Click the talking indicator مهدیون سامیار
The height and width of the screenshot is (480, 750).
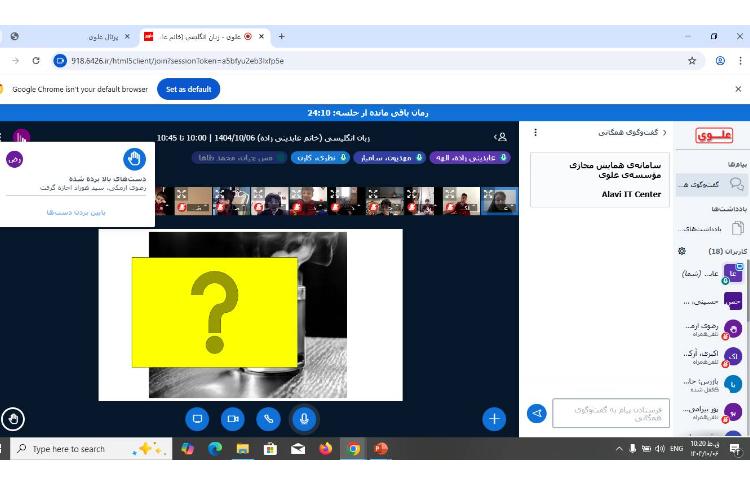(x=389, y=157)
